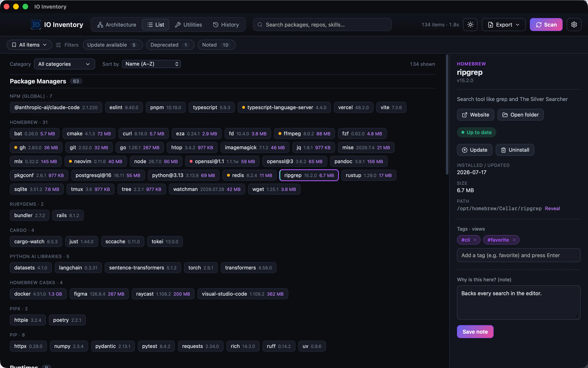
Task: Select the openssl@1.1 package chip
Action: [x=222, y=161]
